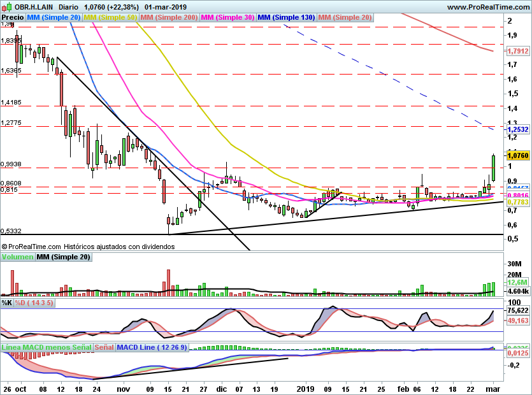Click the 1,2532 blue price axis label
This screenshot has width=532, height=395.
(x=517, y=129)
